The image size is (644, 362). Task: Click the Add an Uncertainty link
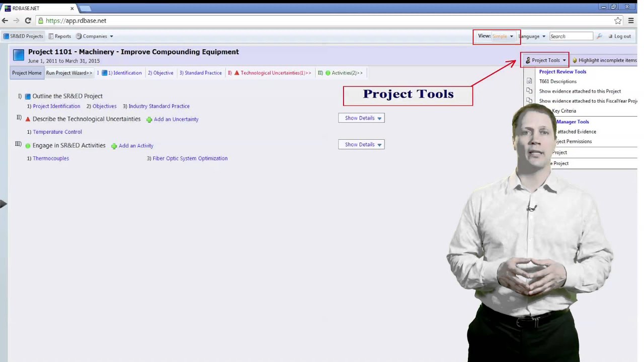(x=176, y=119)
